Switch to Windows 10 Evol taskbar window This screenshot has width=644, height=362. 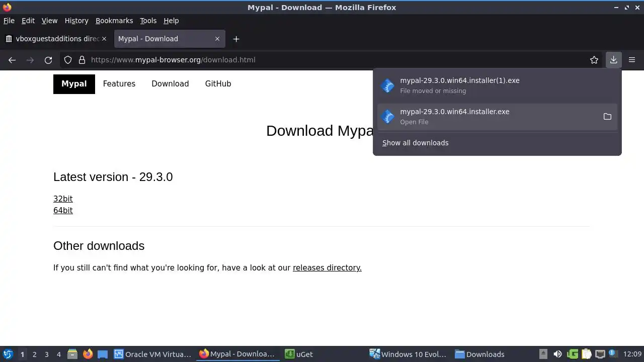pyautogui.click(x=408, y=354)
